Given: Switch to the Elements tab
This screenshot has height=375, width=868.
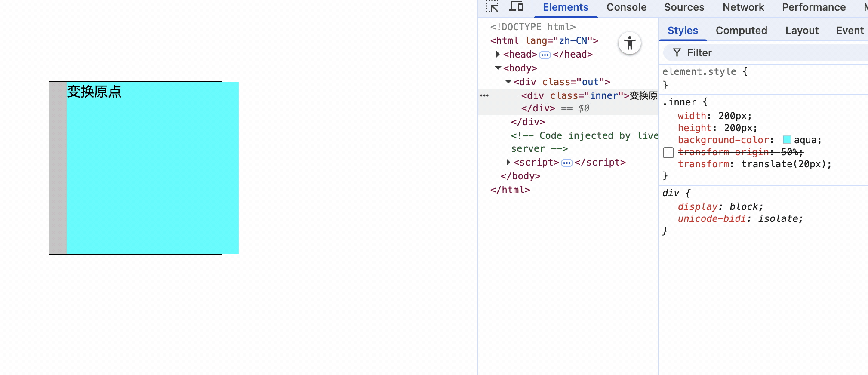Looking at the screenshot, I should pos(565,7).
